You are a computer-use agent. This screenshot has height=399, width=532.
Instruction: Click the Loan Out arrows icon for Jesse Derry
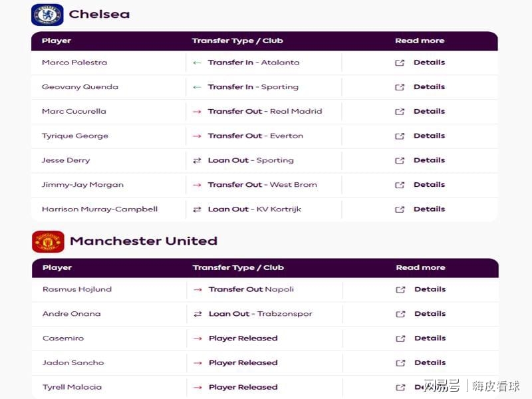click(197, 160)
